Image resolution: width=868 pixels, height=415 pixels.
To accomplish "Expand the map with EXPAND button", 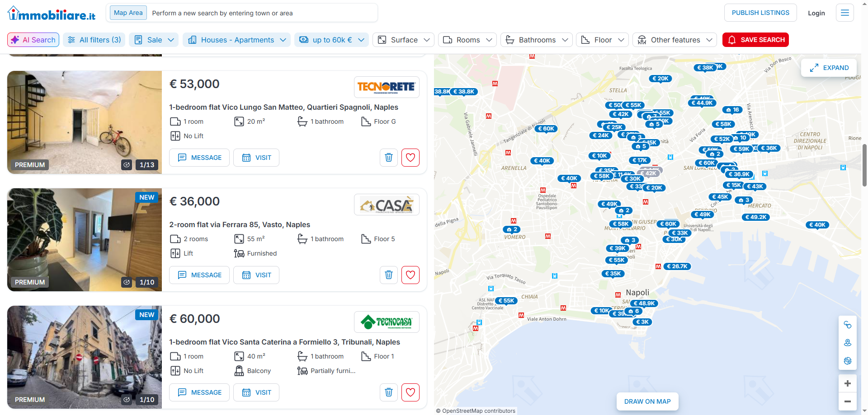I will pos(829,68).
